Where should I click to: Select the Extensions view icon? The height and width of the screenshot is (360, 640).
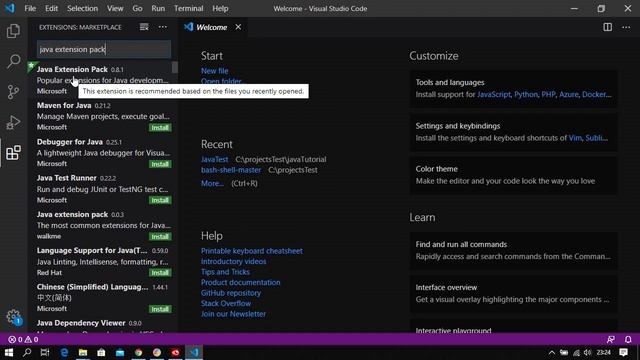[x=13, y=153]
